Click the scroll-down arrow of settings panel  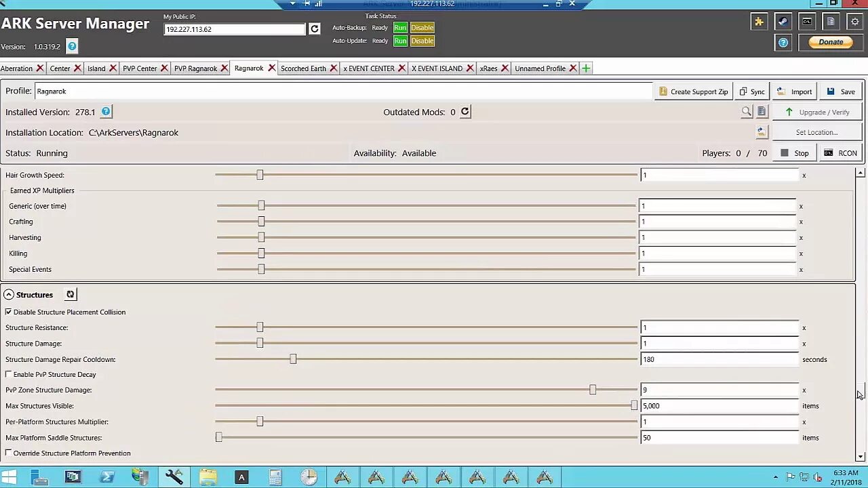tap(861, 457)
